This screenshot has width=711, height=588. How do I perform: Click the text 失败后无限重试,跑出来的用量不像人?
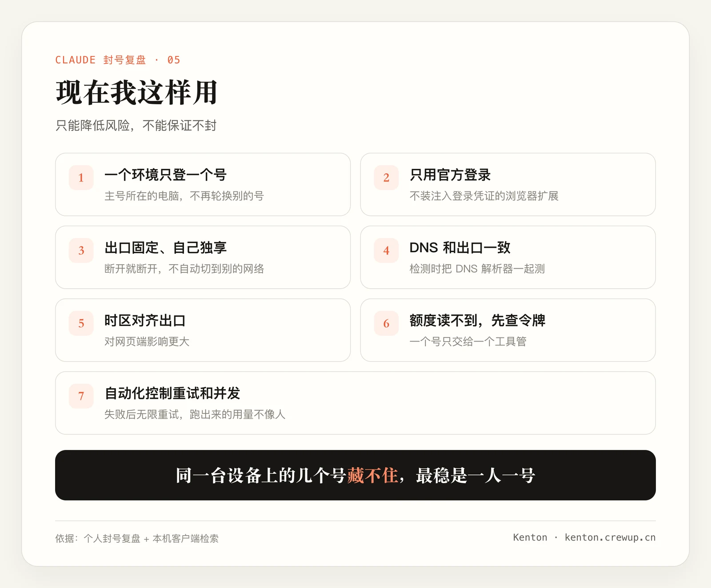pos(195,414)
